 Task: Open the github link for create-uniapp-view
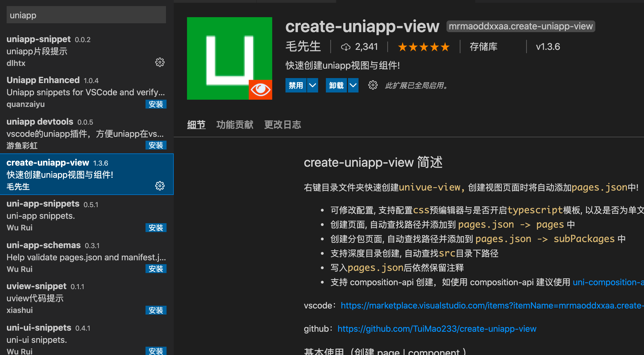(x=437, y=328)
